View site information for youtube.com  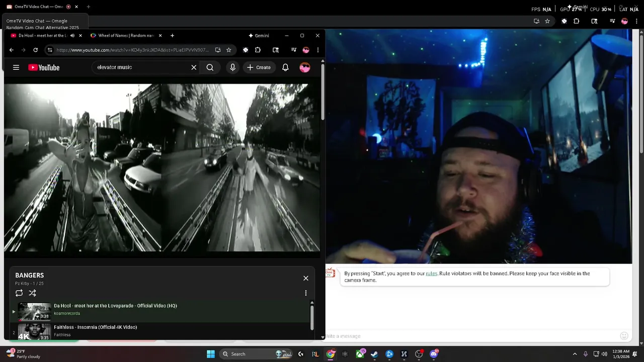point(49,50)
